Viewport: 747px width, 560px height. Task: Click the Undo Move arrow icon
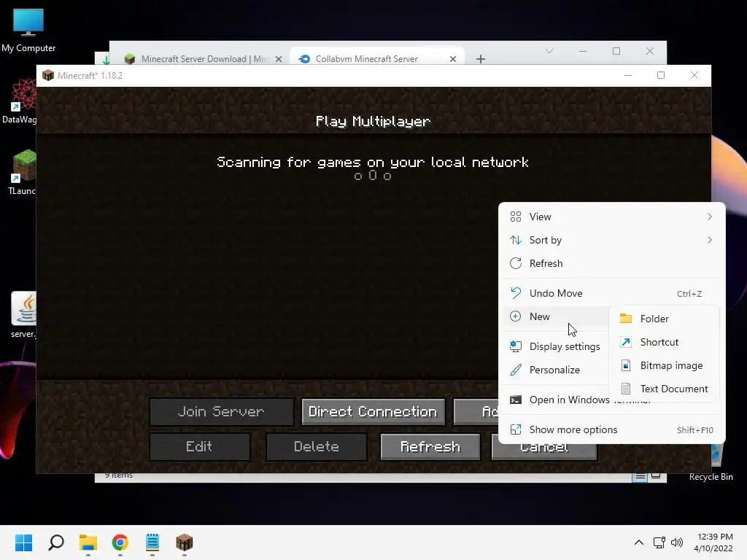coord(516,293)
